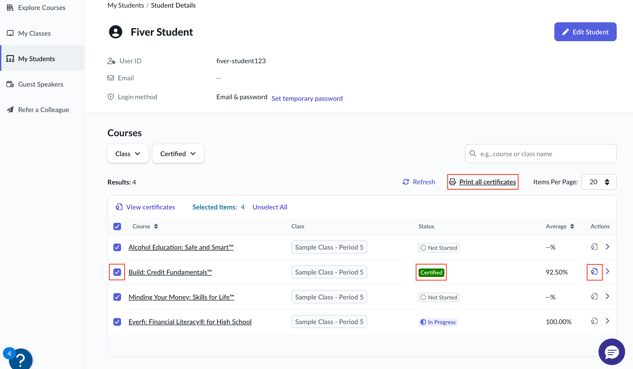Click the search magnifier icon
Image resolution: width=633 pixels, height=369 pixels.
473,153
